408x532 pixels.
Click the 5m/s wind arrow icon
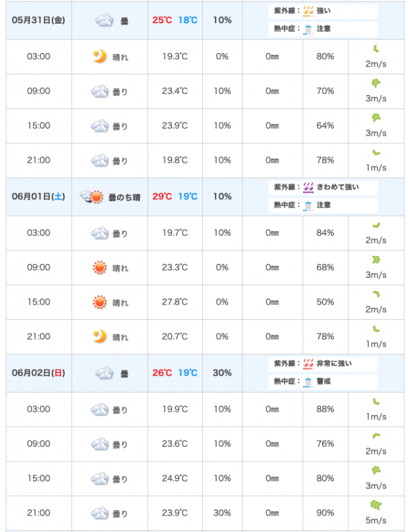376,506
